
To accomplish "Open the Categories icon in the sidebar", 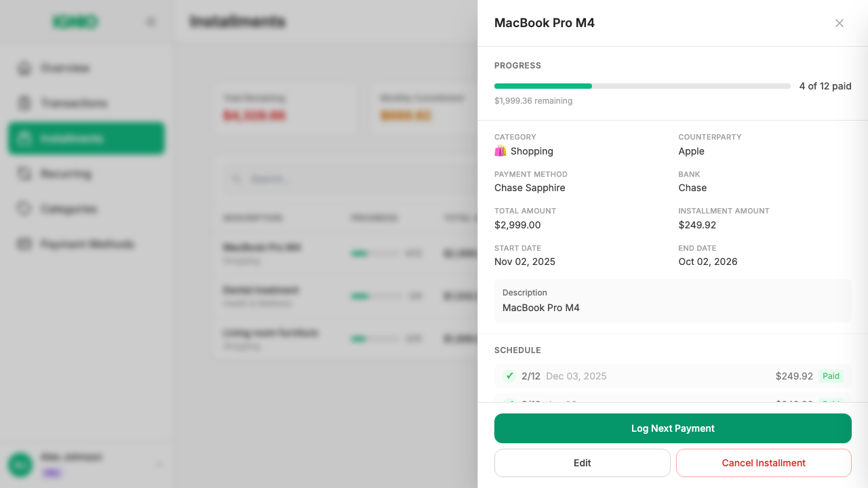I will [x=24, y=209].
